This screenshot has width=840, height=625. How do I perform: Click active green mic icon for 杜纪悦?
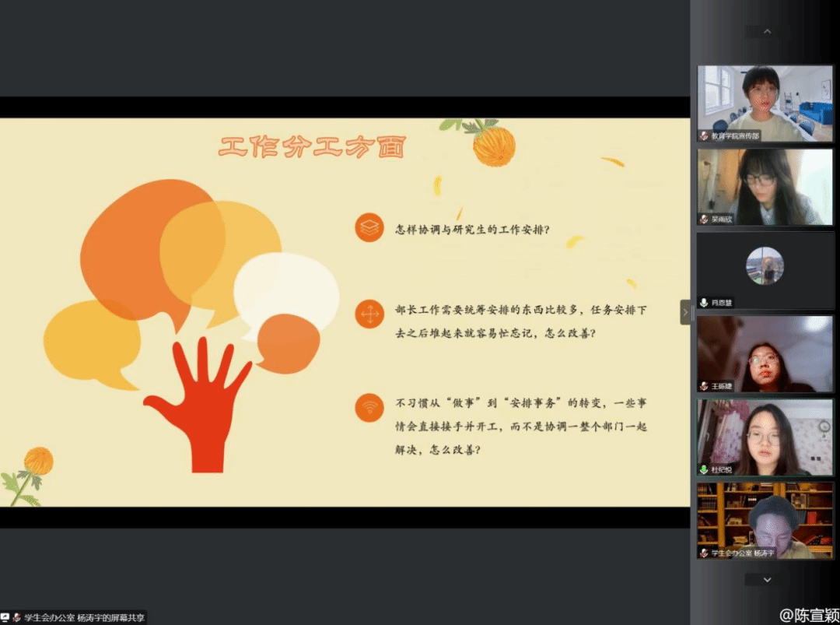tap(704, 469)
